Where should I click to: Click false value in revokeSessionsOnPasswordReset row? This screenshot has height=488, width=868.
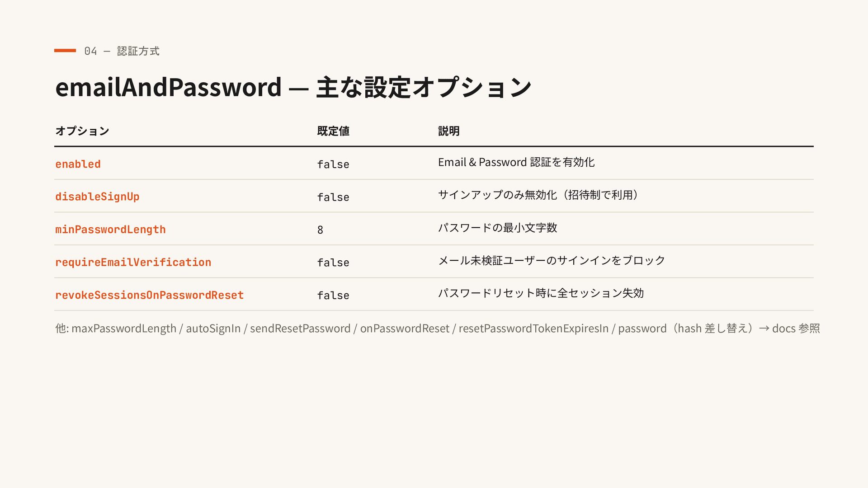coord(333,296)
